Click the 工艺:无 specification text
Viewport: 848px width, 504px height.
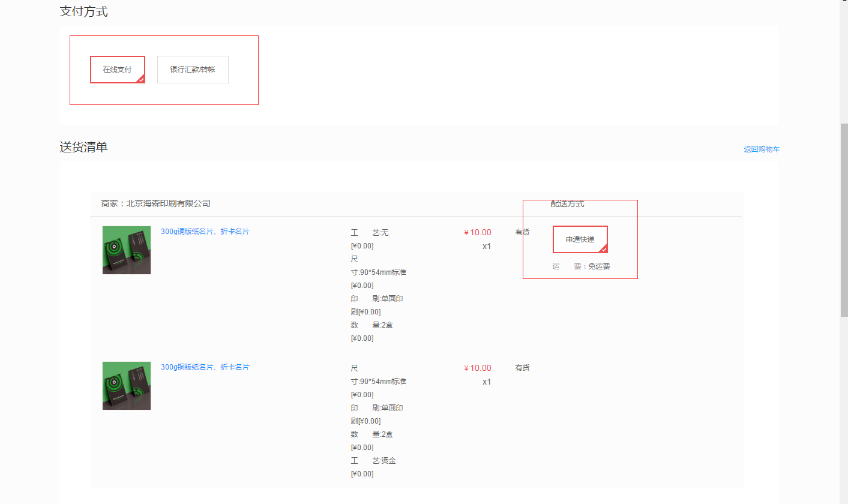[370, 233]
